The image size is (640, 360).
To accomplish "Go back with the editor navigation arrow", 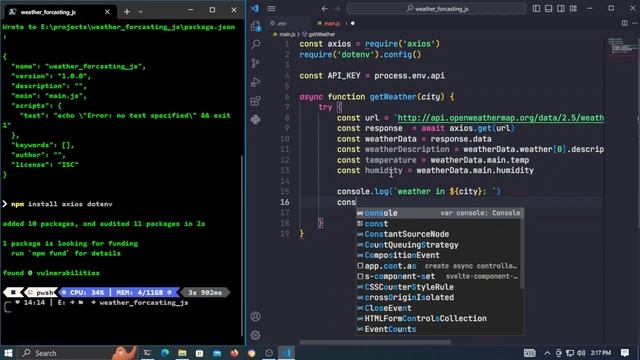I will pyautogui.click(x=324, y=9).
